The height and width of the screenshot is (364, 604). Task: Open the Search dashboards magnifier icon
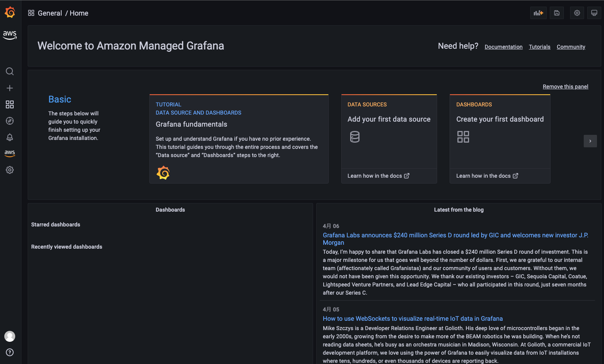coord(10,71)
